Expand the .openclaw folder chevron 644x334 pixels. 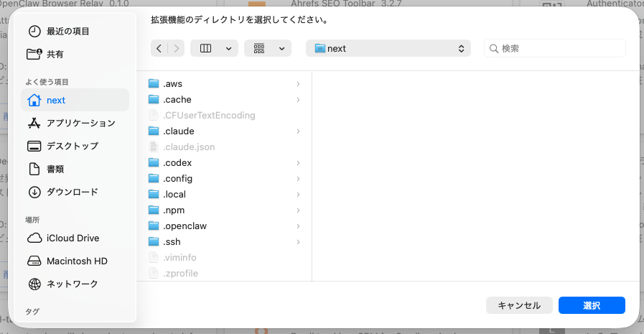pyautogui.click(x=297, y=226)
